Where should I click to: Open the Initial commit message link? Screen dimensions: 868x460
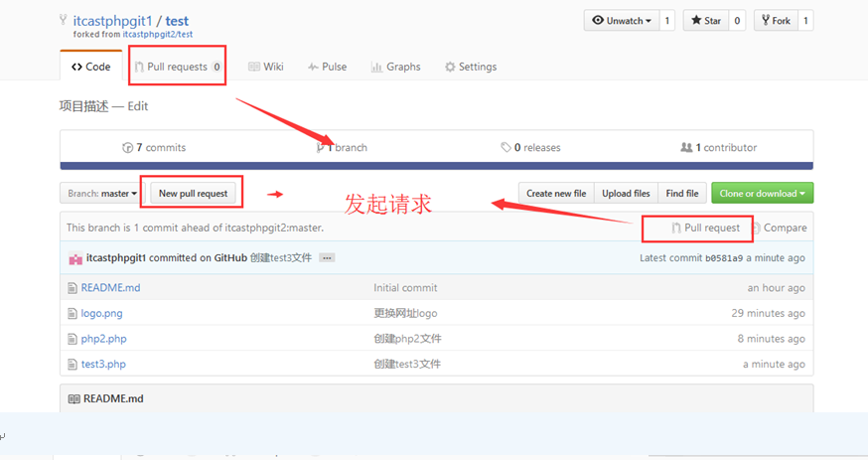405,288
